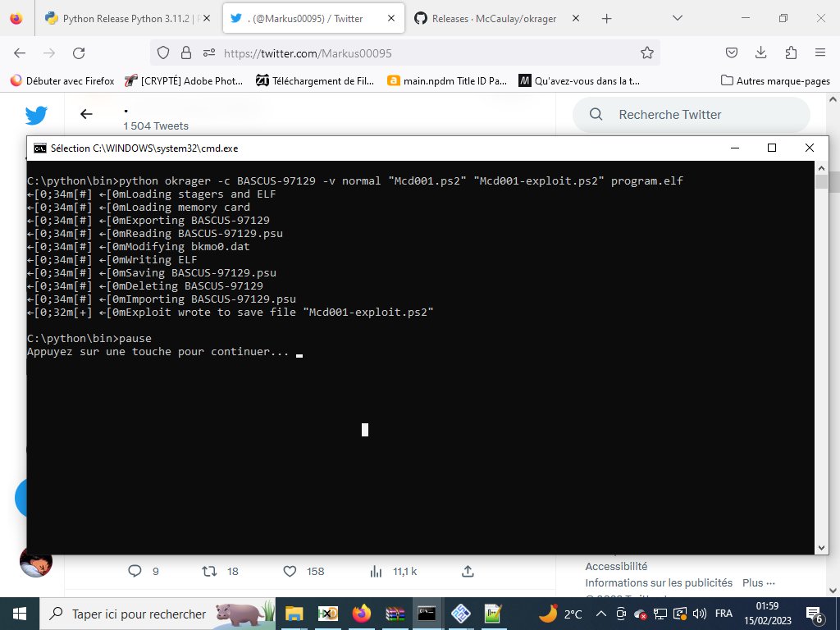Switch to Python Release Python 3.11.2 tab
The image size is (840, 630).
point(126,19)
